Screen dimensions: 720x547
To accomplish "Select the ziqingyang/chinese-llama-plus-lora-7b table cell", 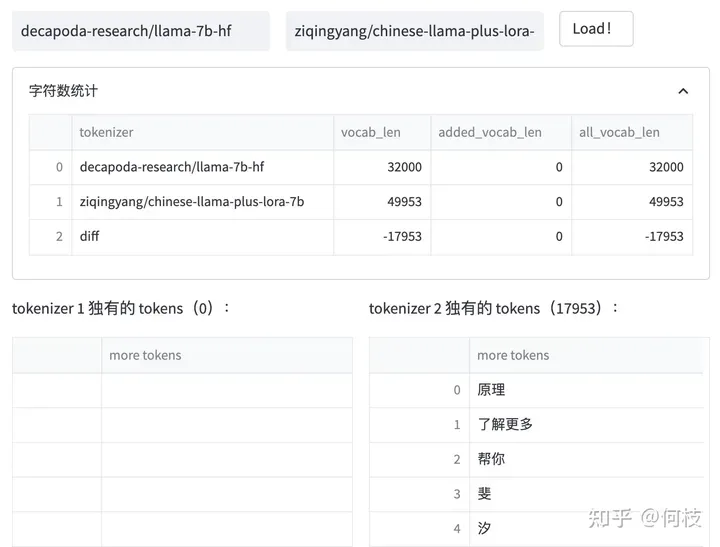I will (x=202, y=202).
